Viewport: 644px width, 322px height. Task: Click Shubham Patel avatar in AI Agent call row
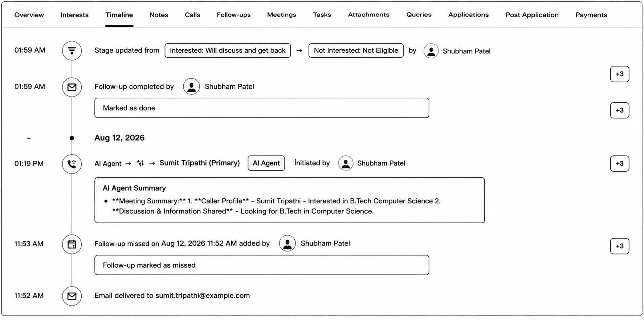tap(346, 163)
